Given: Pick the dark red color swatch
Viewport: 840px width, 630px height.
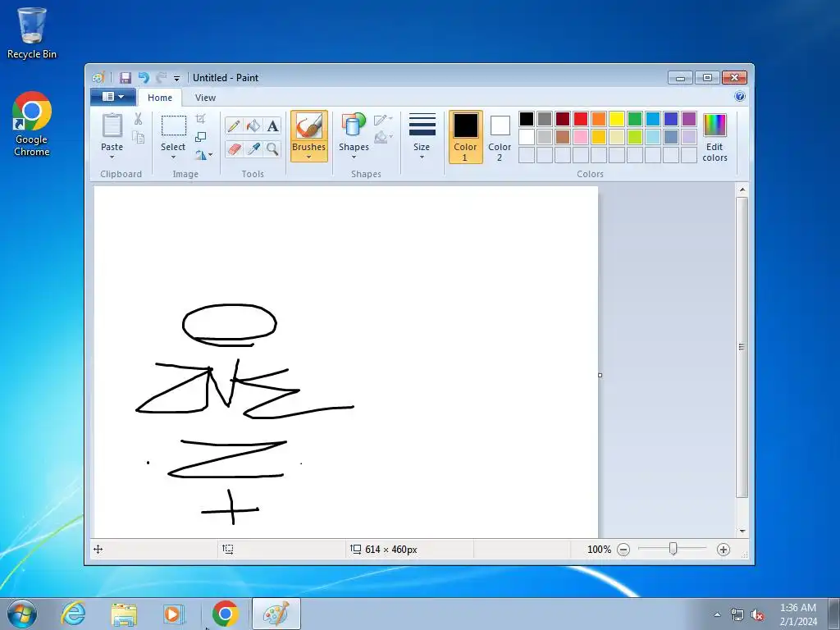Looking at the screenshot, I should (563, 118).
